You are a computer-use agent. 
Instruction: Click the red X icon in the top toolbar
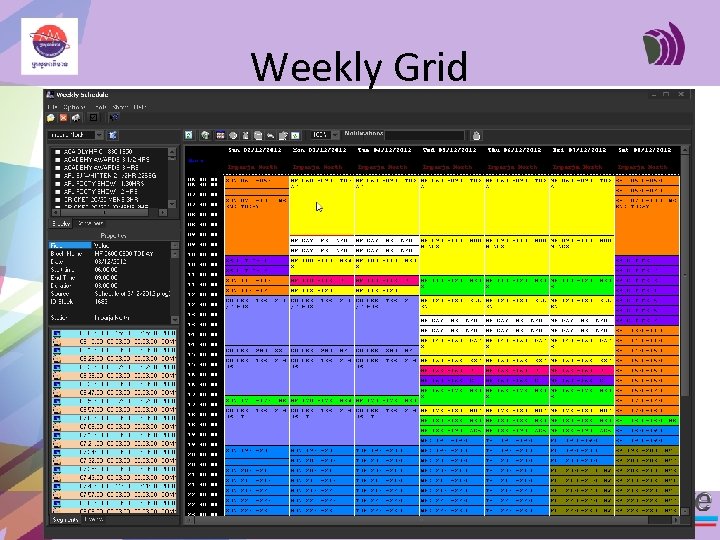point(63,118)
